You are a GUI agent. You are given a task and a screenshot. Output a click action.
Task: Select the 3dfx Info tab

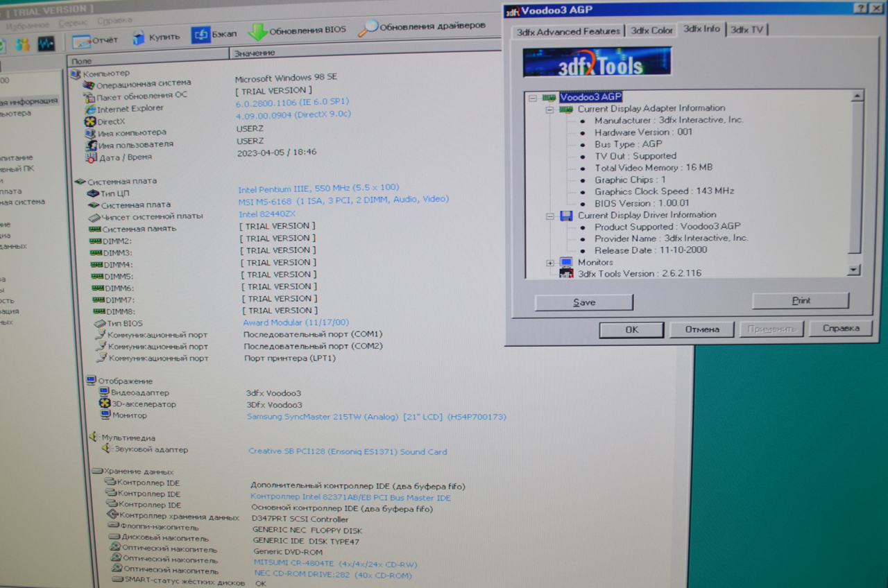(x=701, y=28)
